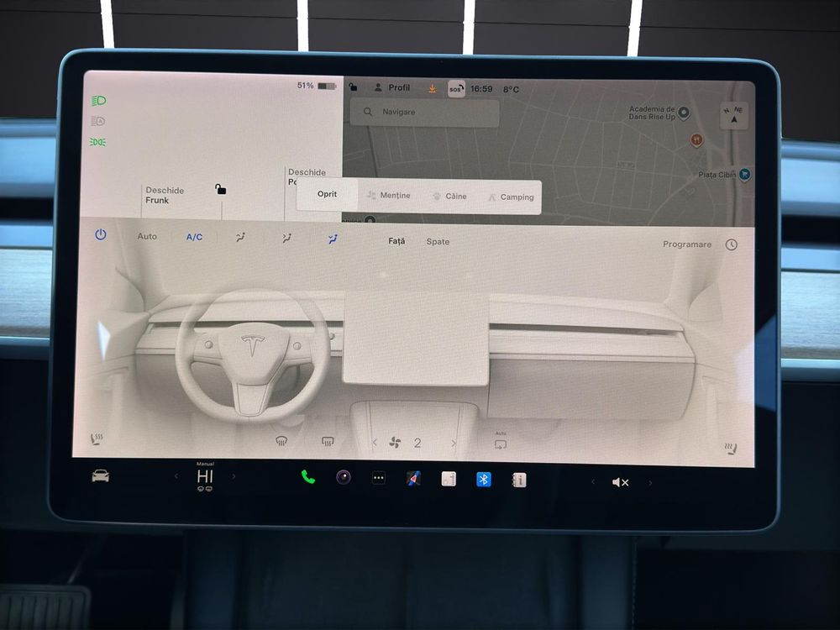Open the dashcam camera app

(x=344, y=477)
